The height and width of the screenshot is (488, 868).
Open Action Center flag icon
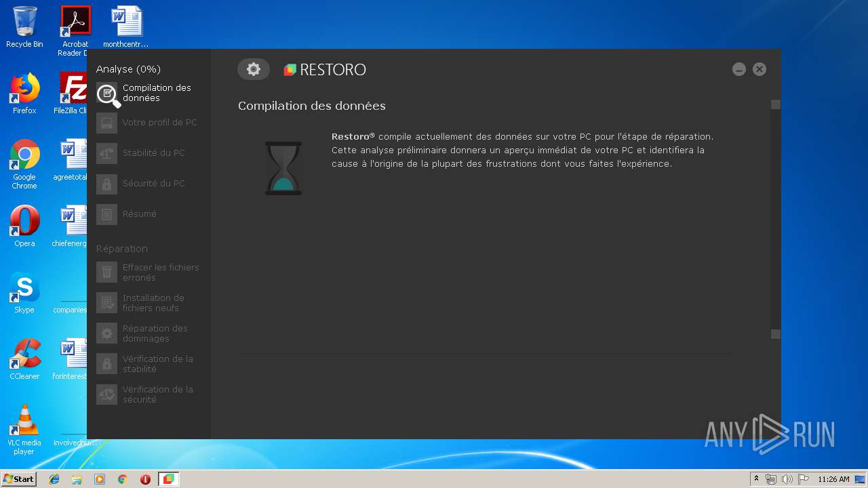[803, 479]
